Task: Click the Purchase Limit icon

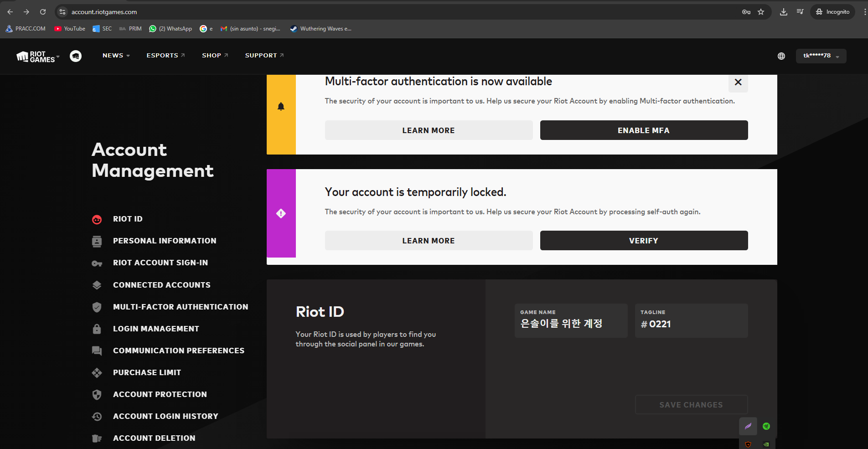Action: click(x=97, y=373)
